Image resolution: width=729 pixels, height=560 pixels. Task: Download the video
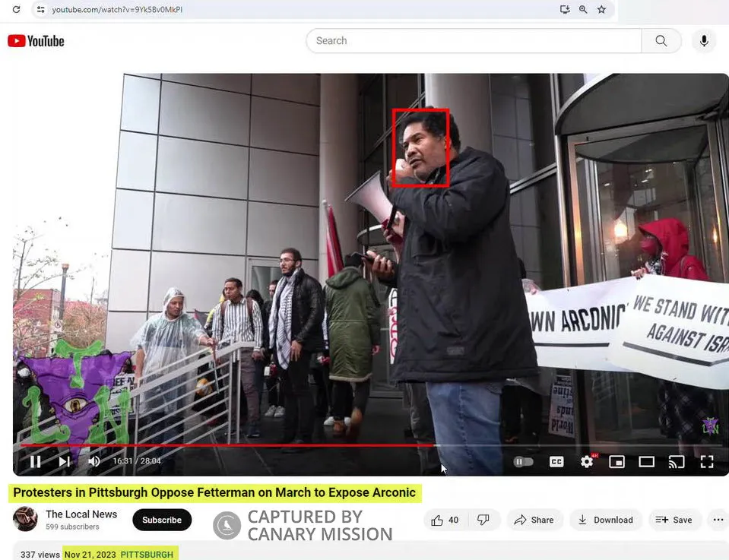606,520
